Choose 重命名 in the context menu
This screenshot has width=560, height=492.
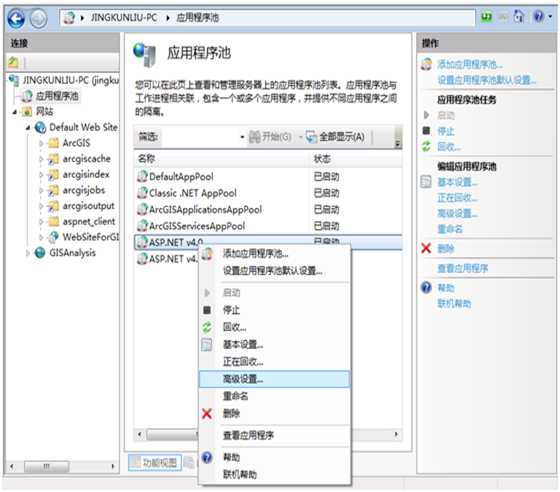point(275,396)
